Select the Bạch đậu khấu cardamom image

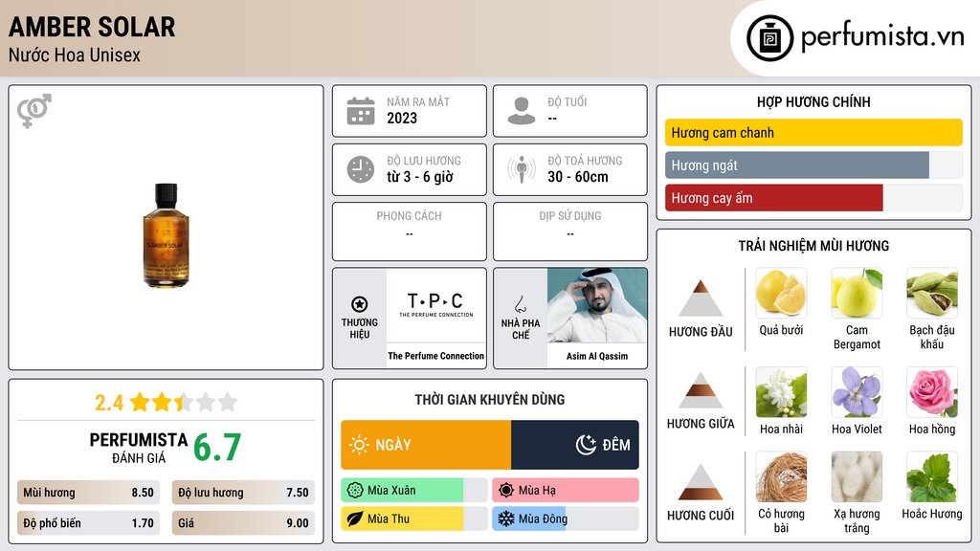(932, 293)
